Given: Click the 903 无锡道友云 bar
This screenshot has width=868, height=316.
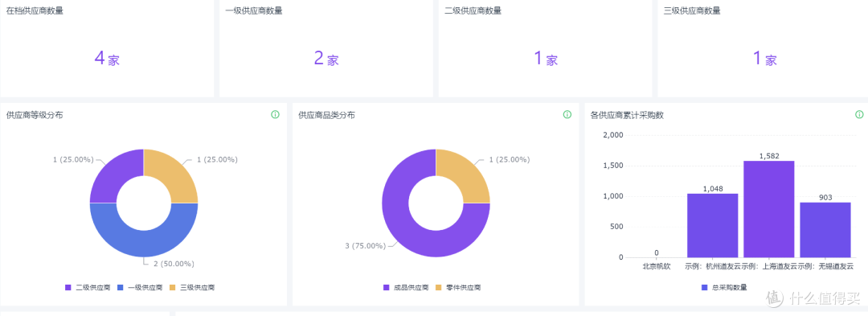Looking at the screenshot, I should (825, 230).
